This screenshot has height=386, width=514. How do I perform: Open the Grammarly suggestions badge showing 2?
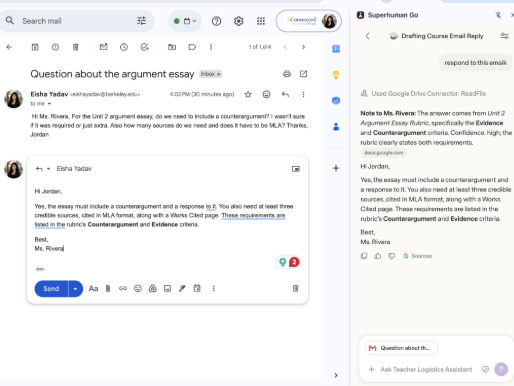(x=294, y=262)
